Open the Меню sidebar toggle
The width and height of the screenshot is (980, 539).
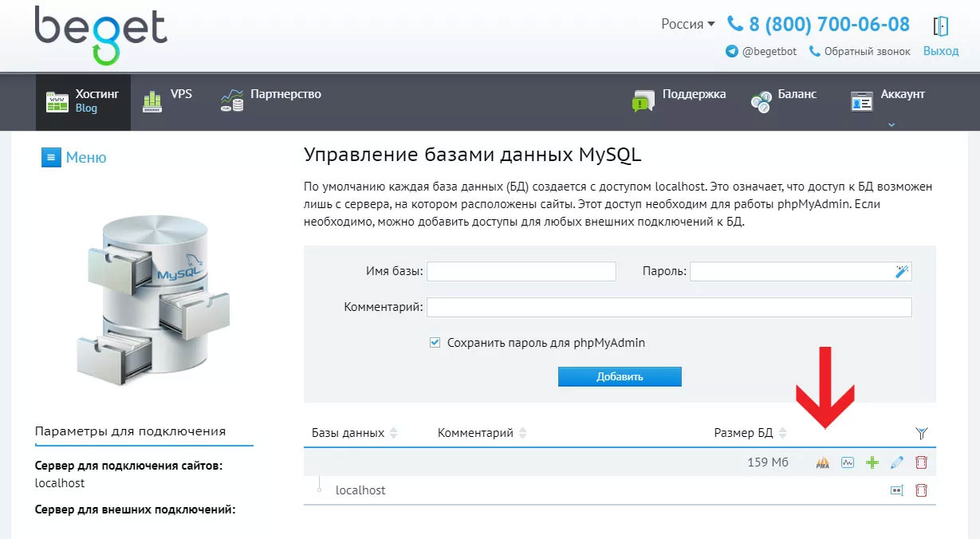click(x=74, y=157)
